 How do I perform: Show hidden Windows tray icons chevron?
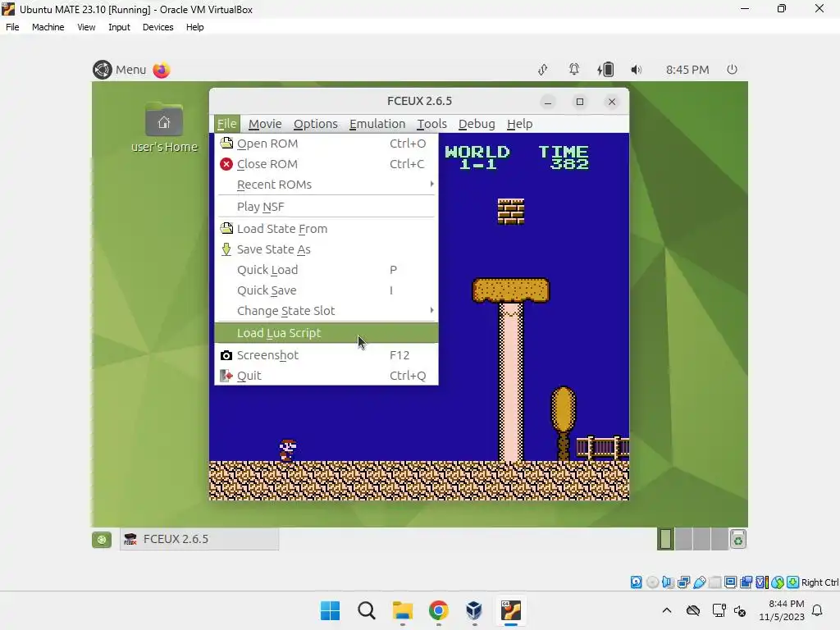(666, 610)
